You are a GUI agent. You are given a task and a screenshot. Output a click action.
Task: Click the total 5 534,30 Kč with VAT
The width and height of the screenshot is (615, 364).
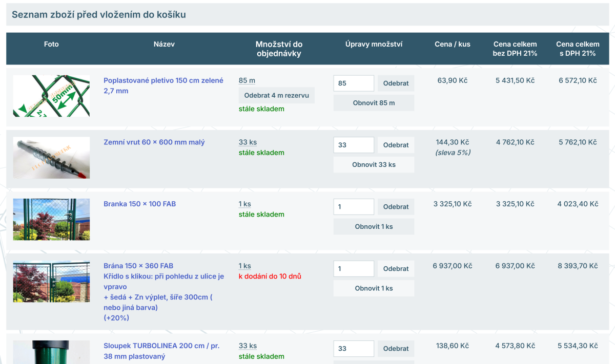pos(578,346)
